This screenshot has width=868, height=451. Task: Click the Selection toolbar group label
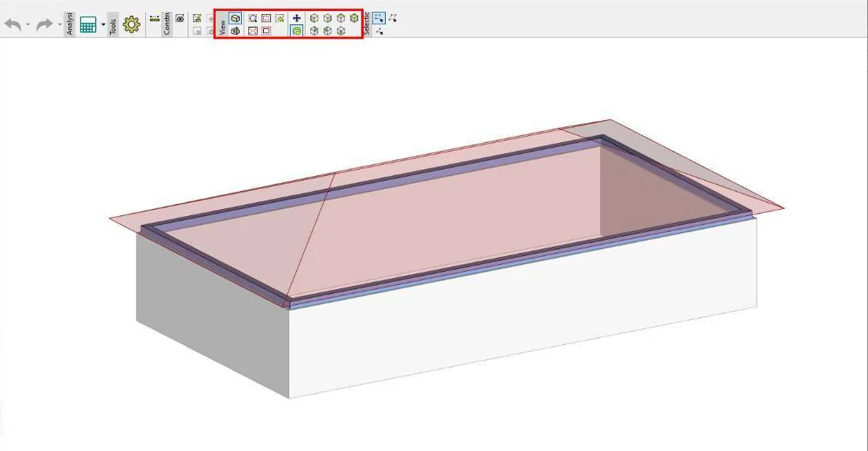(367, 24)
